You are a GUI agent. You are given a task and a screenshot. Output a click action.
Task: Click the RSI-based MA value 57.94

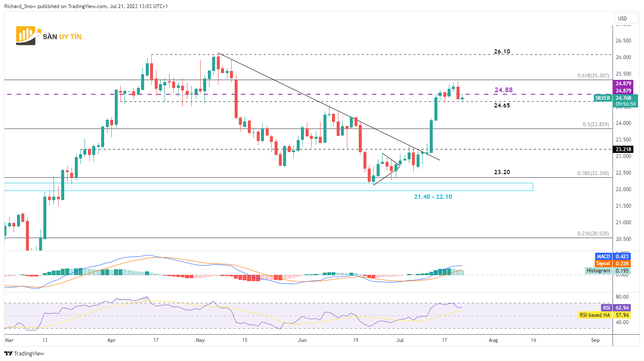(622, 315)
